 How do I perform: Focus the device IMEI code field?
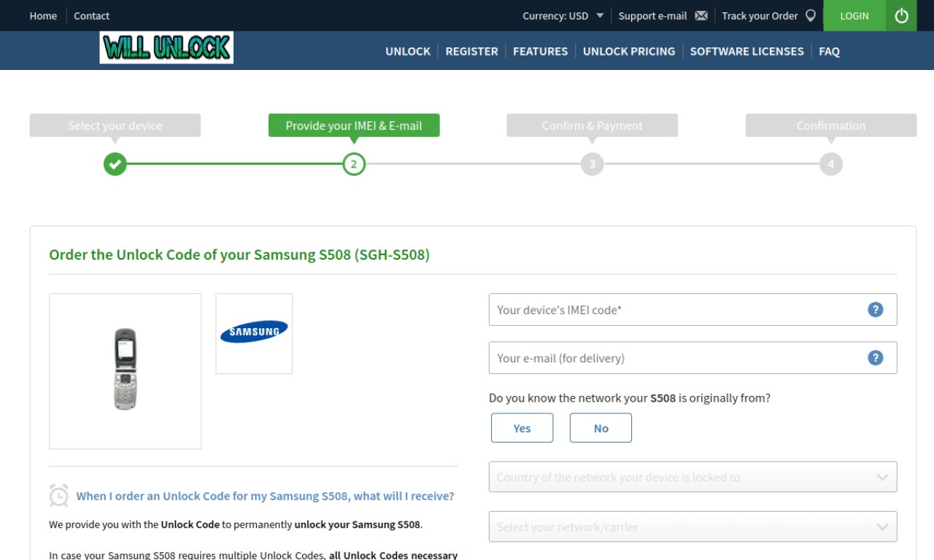click(693, 309)
